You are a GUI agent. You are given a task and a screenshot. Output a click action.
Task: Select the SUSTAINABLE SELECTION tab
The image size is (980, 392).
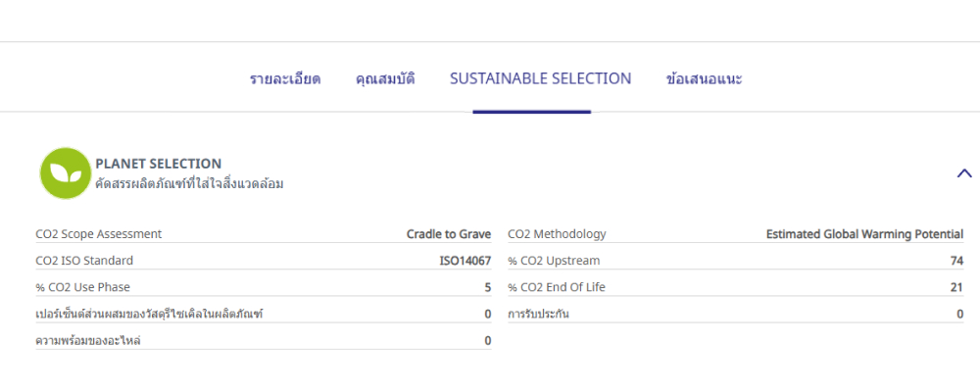tap(541, 78)
